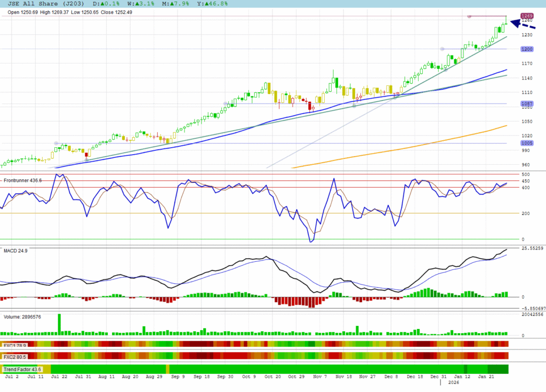
Task: Select the grey handle on 1200 line
Action: 442,49
